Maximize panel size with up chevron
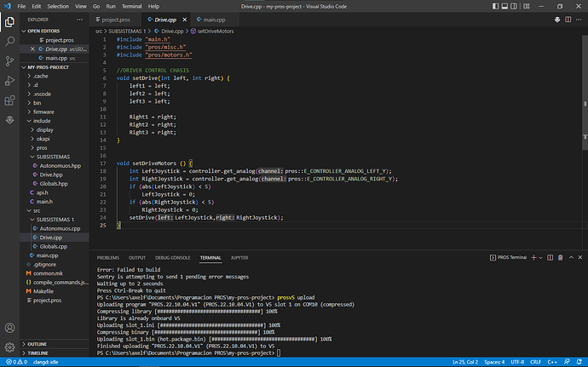Screen dimensions: 588x367 (x=571, y=257)
